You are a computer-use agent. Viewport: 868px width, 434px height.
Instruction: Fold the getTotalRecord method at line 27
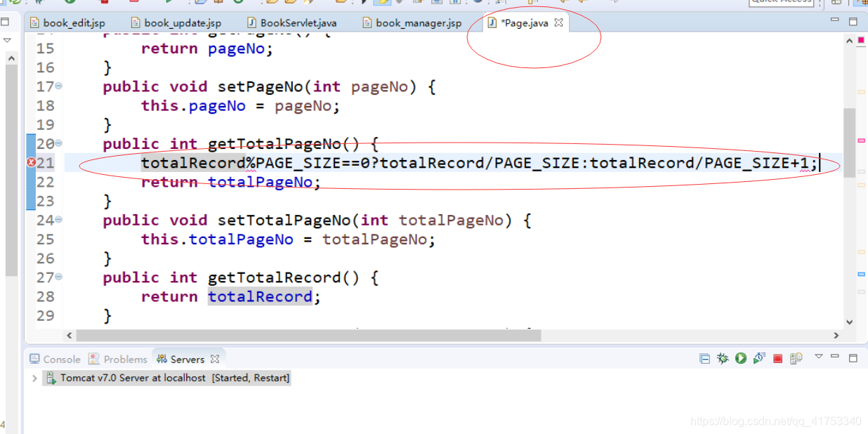pos(59,277)
